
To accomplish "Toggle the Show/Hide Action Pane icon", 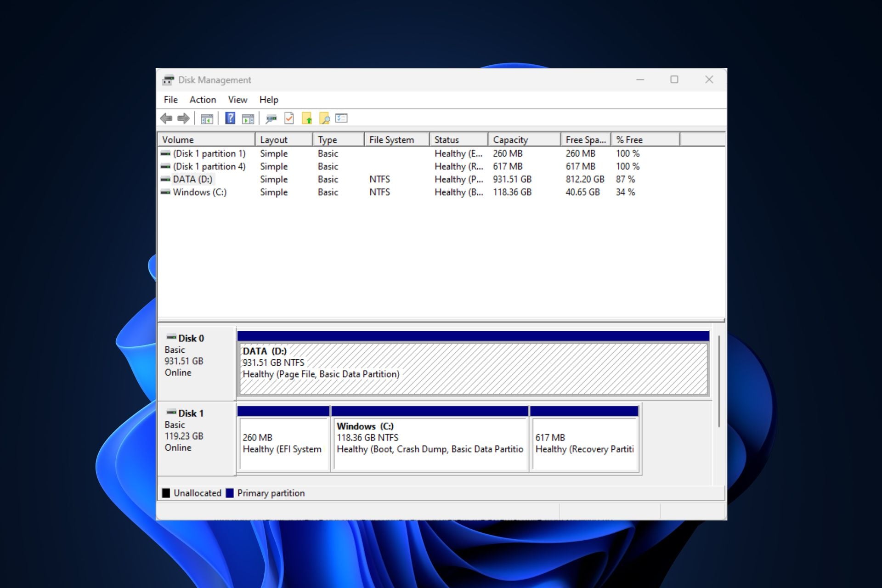I will point(248,119).
